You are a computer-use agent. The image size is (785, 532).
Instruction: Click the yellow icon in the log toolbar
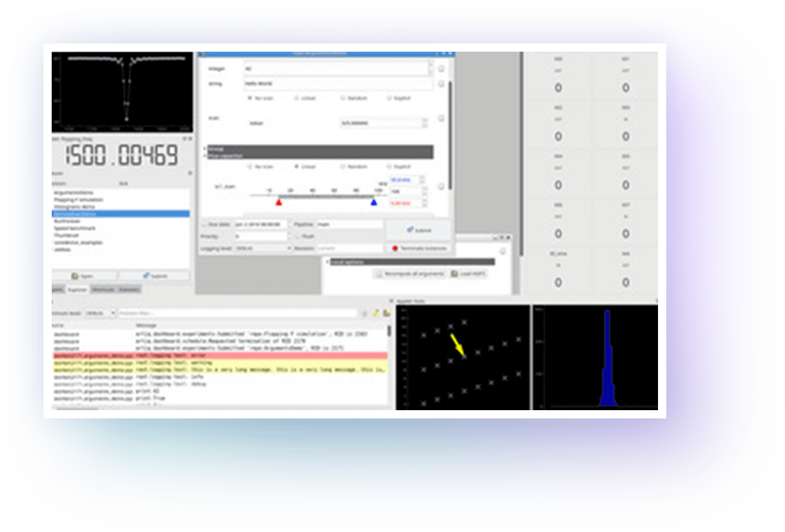376,313
